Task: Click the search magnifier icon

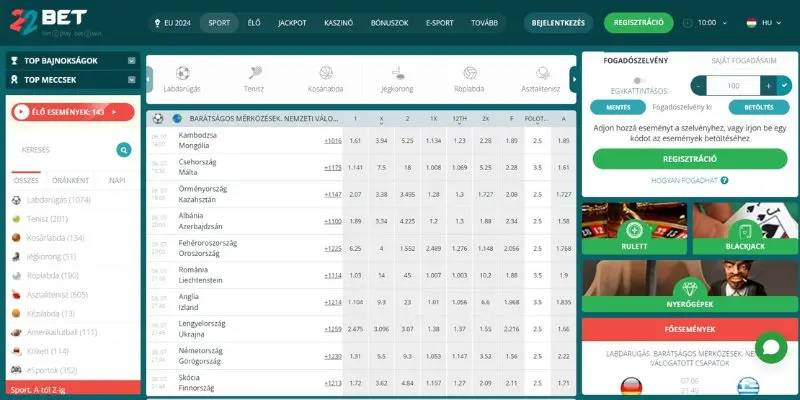Action: (123, 149)
